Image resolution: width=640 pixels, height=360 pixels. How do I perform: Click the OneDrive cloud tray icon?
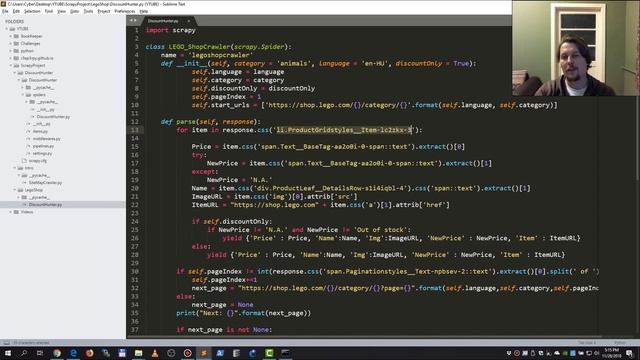coord(557,353)
